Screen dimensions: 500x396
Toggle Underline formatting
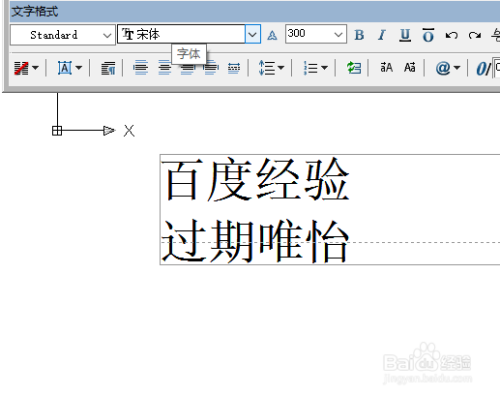[405, 35]
